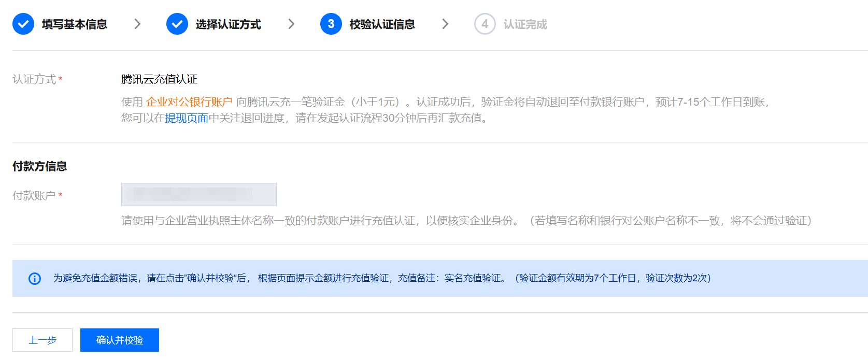Select the 选择认证方式 step label

(x=229, y=24)
